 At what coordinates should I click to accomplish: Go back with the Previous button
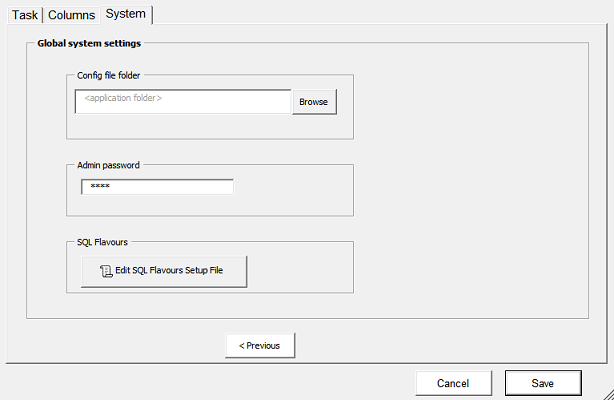tap(260, 346)
